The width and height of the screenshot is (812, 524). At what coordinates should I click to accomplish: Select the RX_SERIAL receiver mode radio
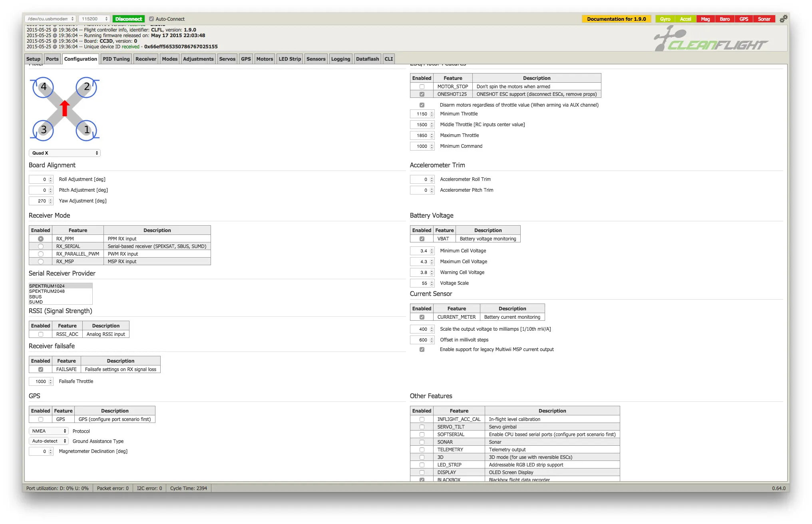[x=41, y=246]
